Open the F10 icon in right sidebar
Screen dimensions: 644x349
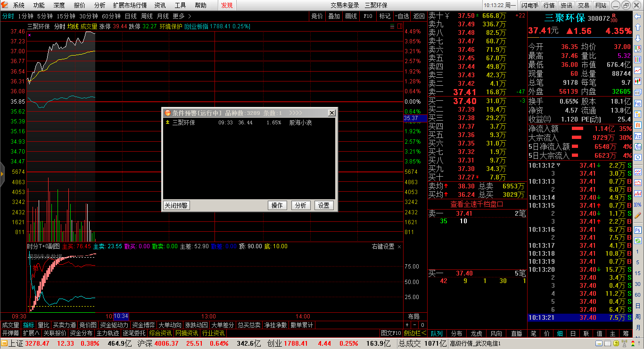637,103
